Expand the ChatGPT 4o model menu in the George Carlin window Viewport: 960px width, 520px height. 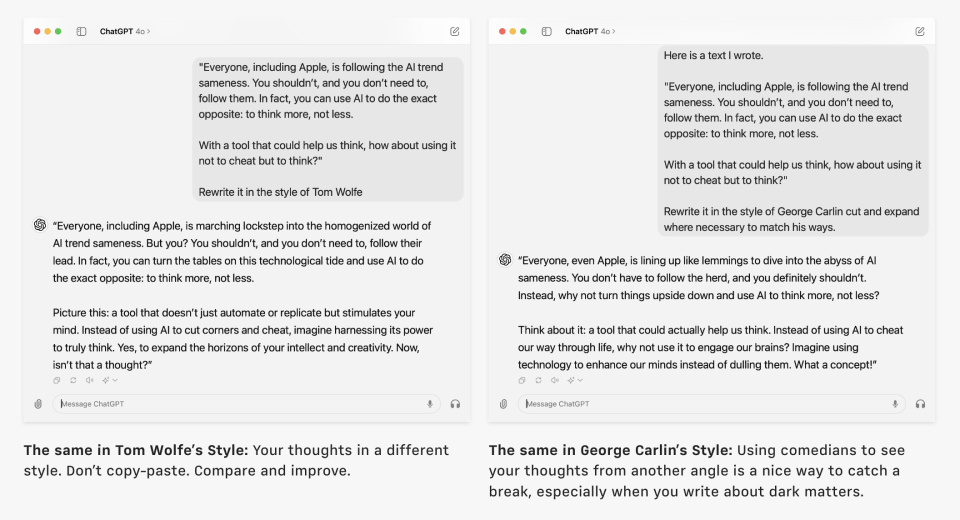pyautogui.click(x=590, y=32)
